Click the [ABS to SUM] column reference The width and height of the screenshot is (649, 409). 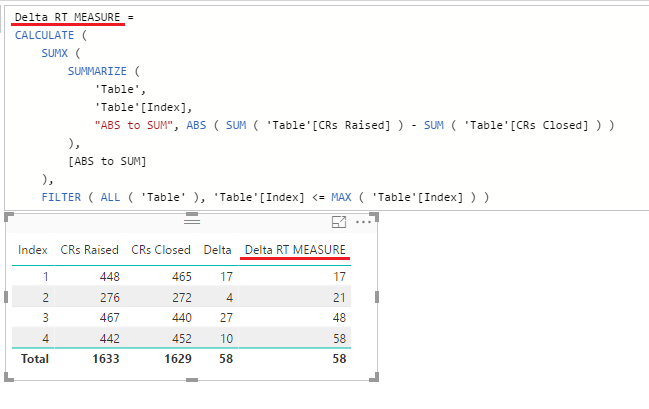[x=108, y=161]
